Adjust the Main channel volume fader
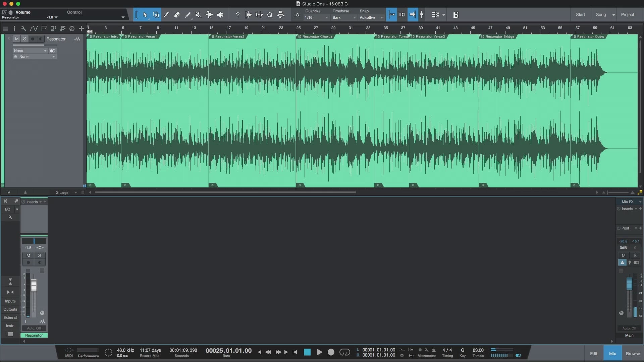 pos(629,284)
